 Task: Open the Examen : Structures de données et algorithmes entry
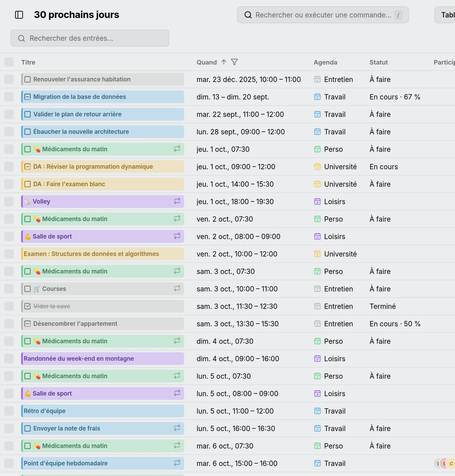pos(103,254)
